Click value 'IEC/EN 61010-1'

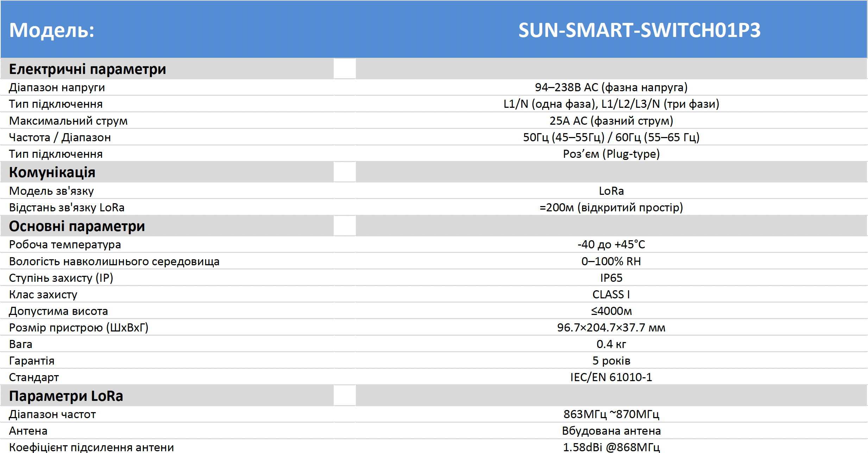611,377
